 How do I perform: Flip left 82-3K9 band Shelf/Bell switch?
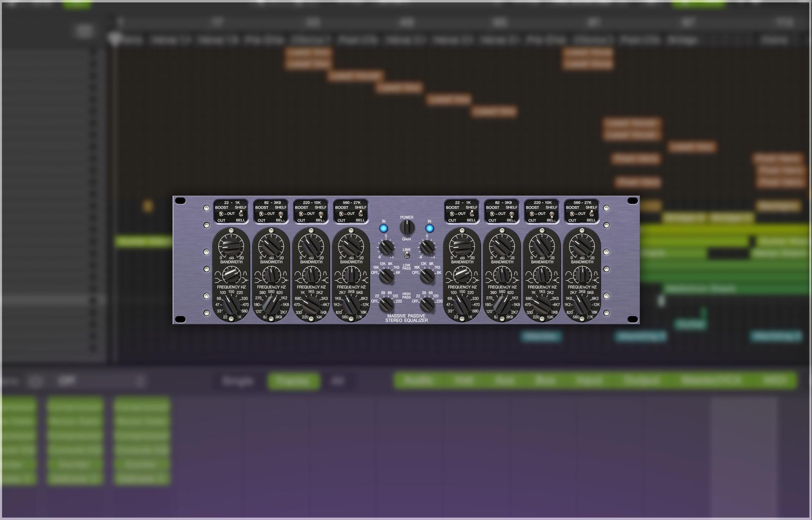(x=281, y=214)
